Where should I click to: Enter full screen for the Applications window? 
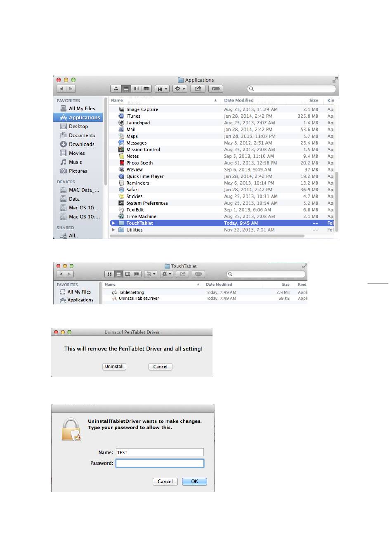(335, 80)
